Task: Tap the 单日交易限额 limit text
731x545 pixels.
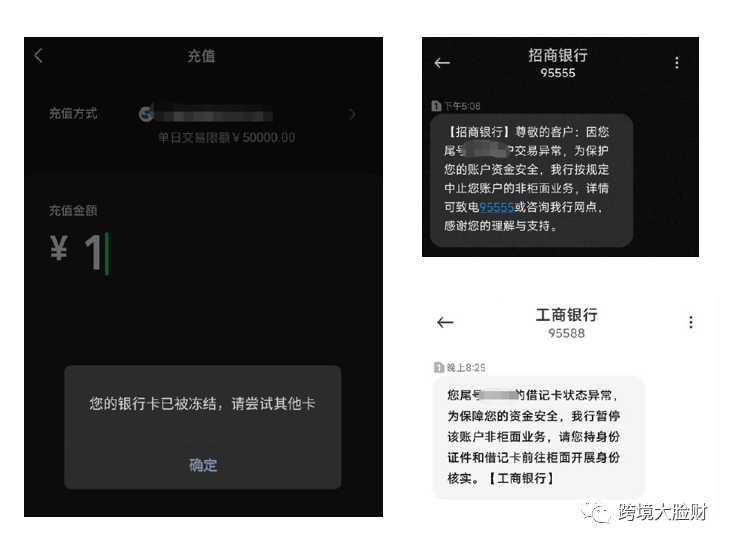Action: point(227,138)
